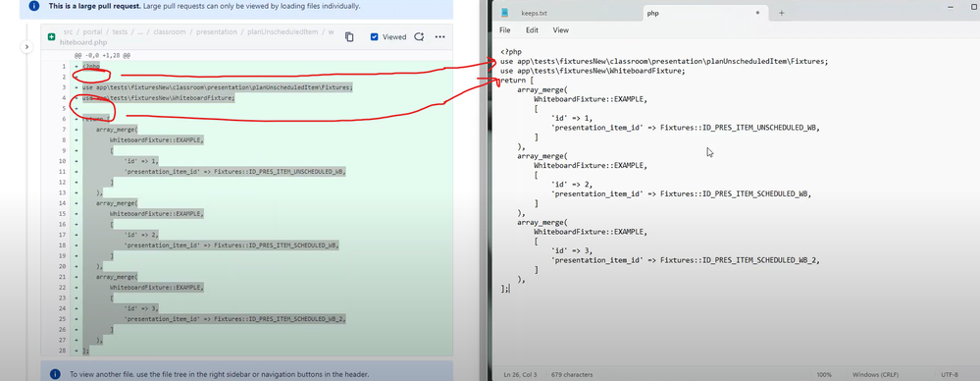Click the '@@ -0,0 +1,28 @@' hunk header
This screenshot has height=381, width=980.
tap(102, 55)
